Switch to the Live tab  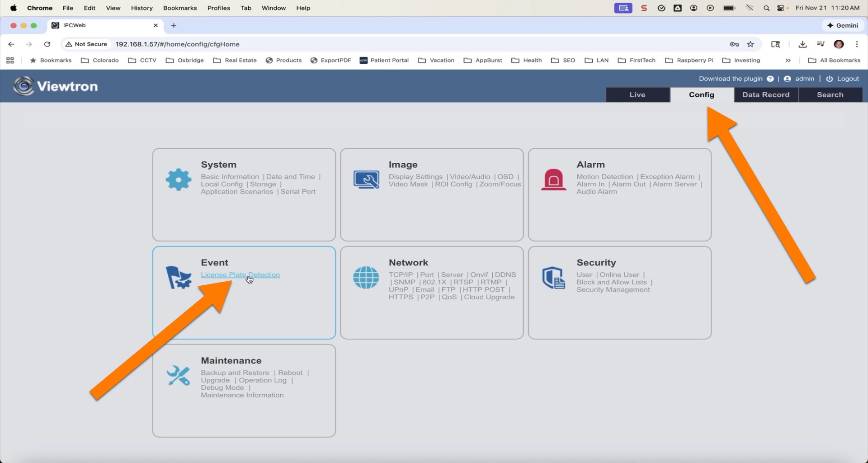point(637,94)
